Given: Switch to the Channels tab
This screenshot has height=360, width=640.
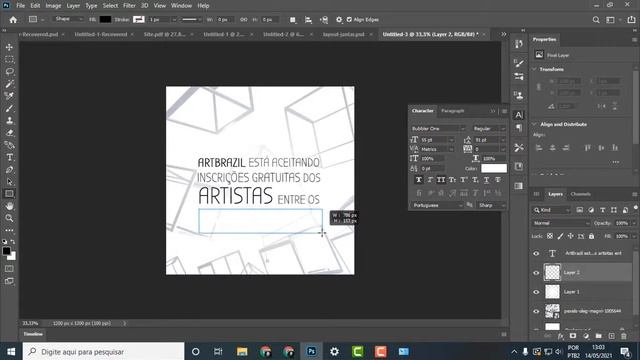Looking at the screenshot, I should [x=580, y=194].
